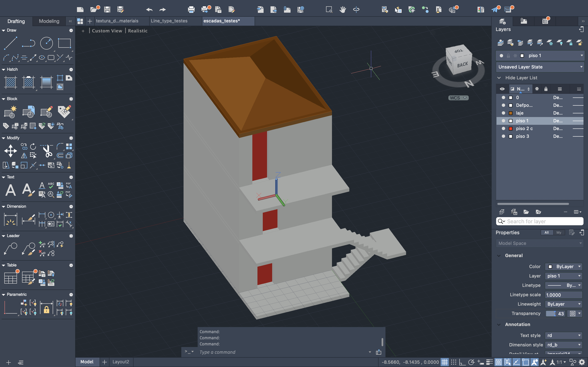Open the WCS coordinate system dropdown
The width and height of the screenshot is (588, 367).
tap(458, 98)
